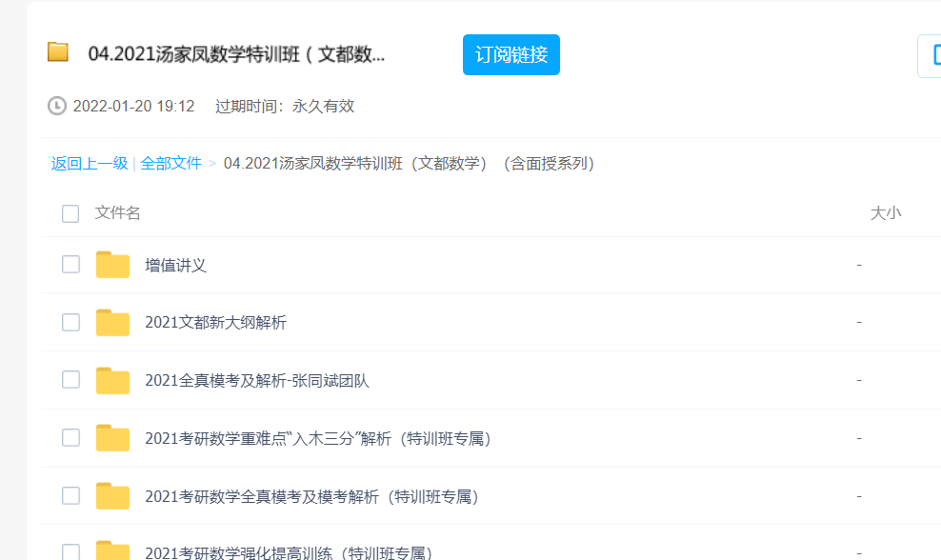This screenshot has width=941, height=560.
Task: Go back via 返回上一级 link
Action: pos(90,163)
